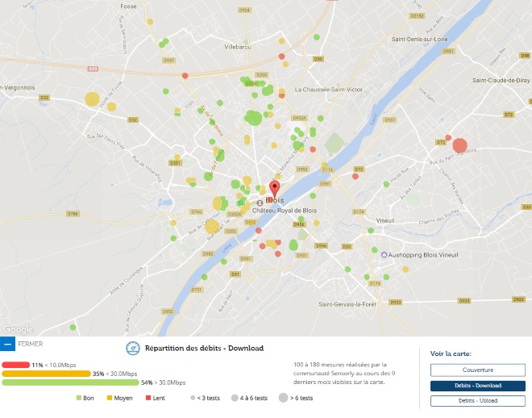532x418 pixels.
Task: Click the D201 road badge
Action: click(175, 163)
